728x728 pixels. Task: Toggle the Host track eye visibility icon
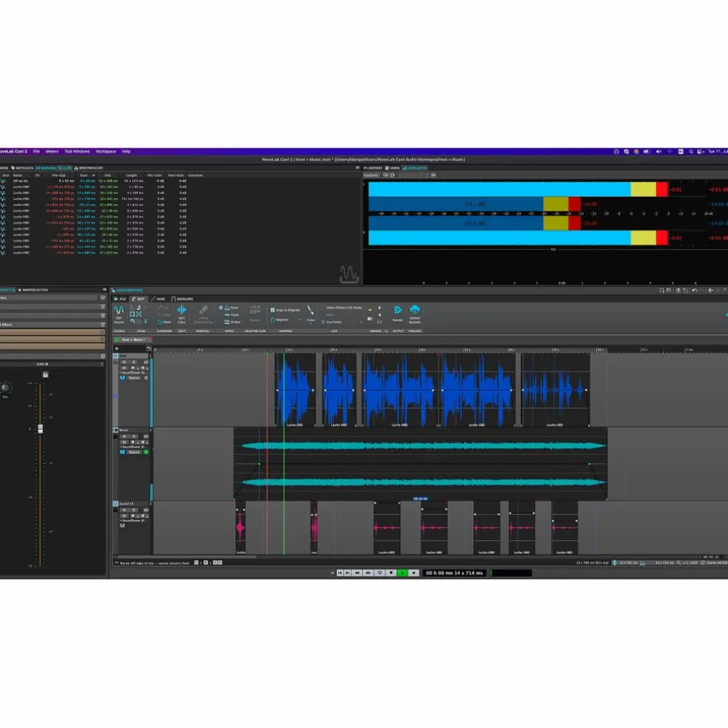[146, 362]
